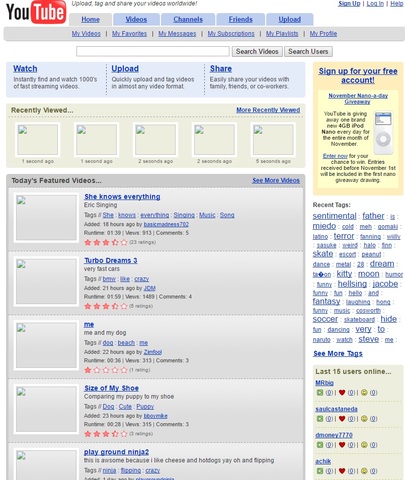Open uploader Zimfool's profile
This screenshot has width=405, height=480.
pos(153,352)
